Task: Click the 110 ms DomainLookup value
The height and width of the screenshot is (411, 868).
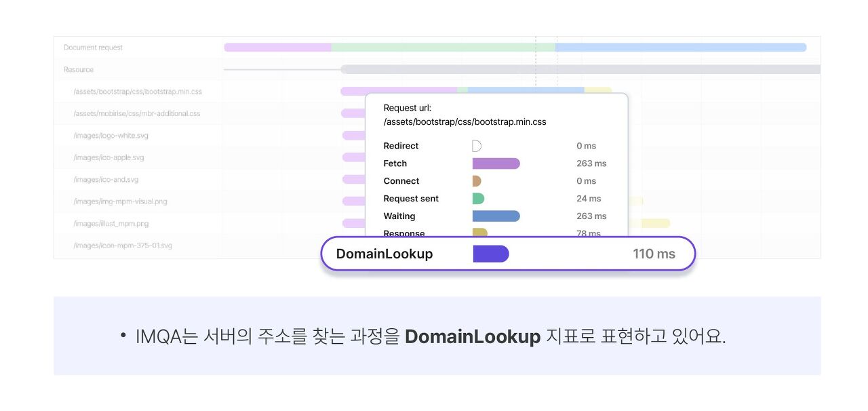Action: tap(654, 254)
